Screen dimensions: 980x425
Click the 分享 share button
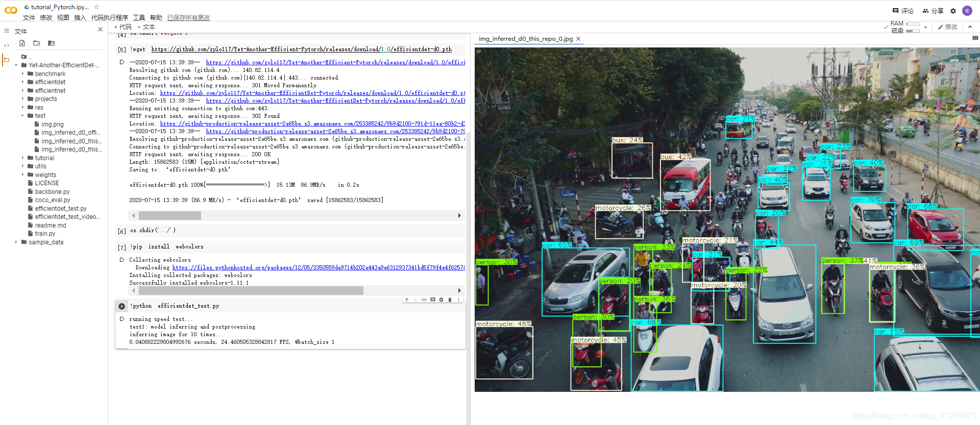[933, 11]
